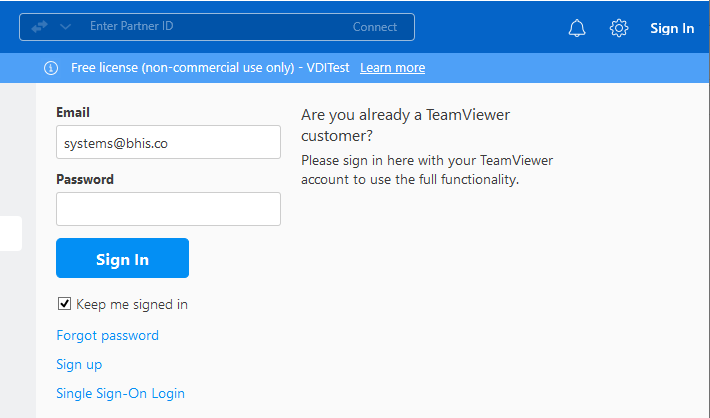Choose Single Sign-On Login
710x418 pixels.
(x=120, y=393)
